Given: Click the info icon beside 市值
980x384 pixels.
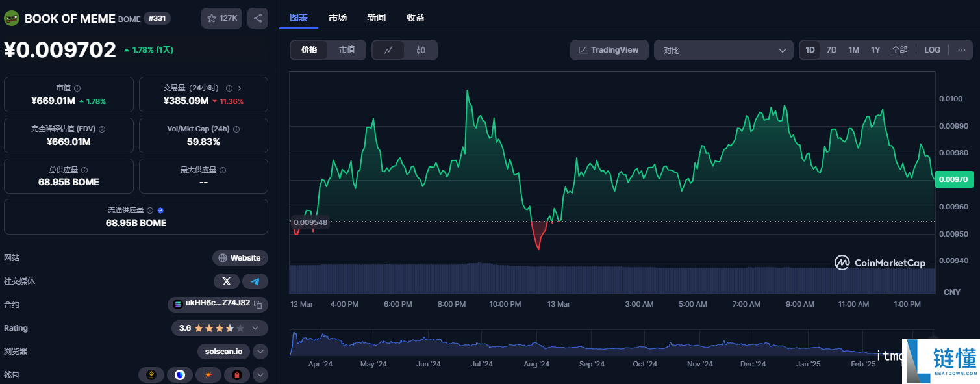Looking at the screenshot, I should pos(77,88).
